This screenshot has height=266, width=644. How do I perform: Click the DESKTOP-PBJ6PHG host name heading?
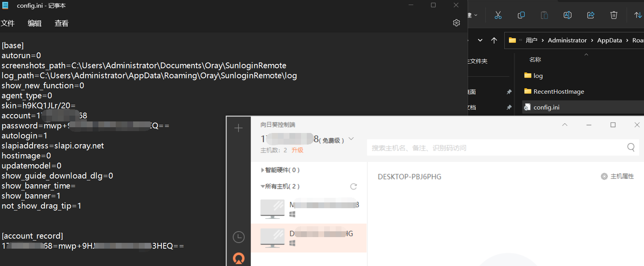pos(409,177)
